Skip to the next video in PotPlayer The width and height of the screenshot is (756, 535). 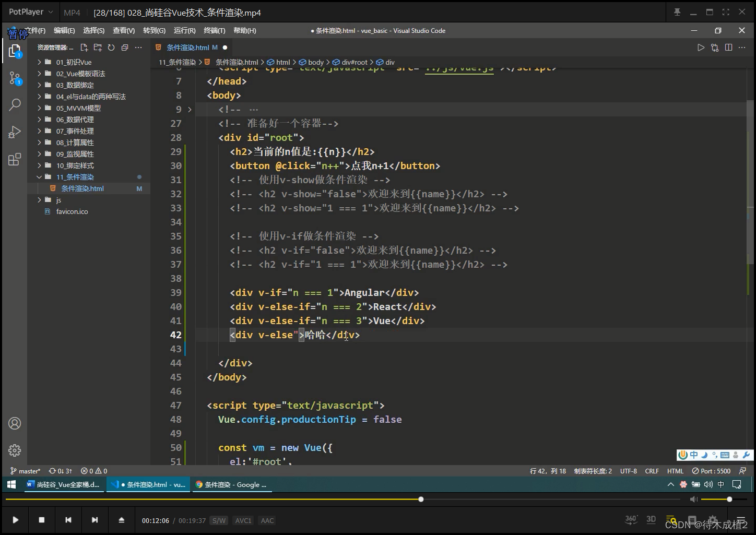pyautogui.click(x=95, y=520)
